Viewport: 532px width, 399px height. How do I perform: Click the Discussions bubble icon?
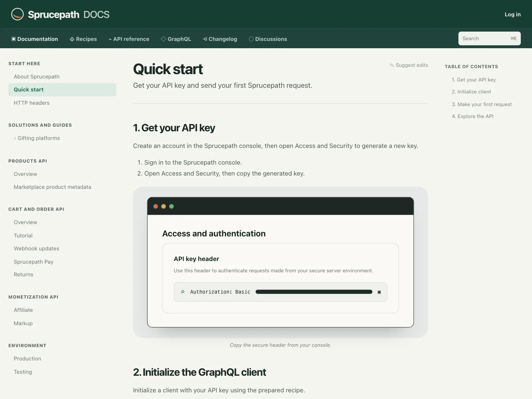pyautogui.click(x=251, y=39)
